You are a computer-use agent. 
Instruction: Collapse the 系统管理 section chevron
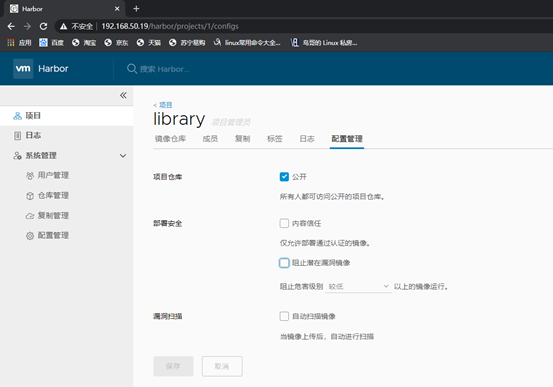click(123, 156)
